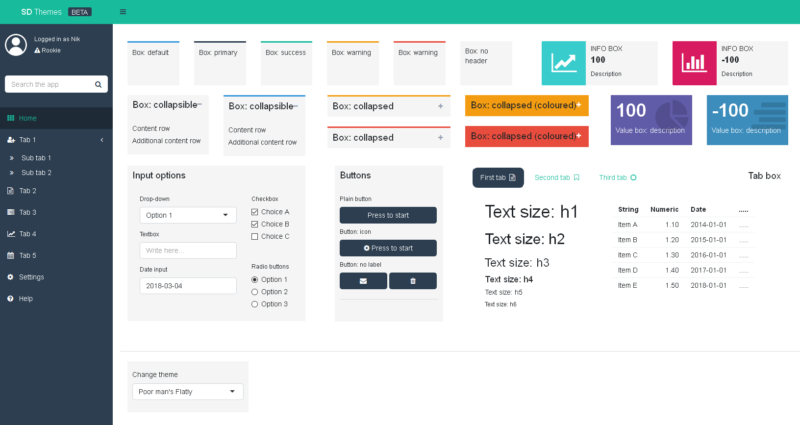Screen dimensions: 800x425
Task: Uncheck the Choice A checkbox
Action: [255, 212]
